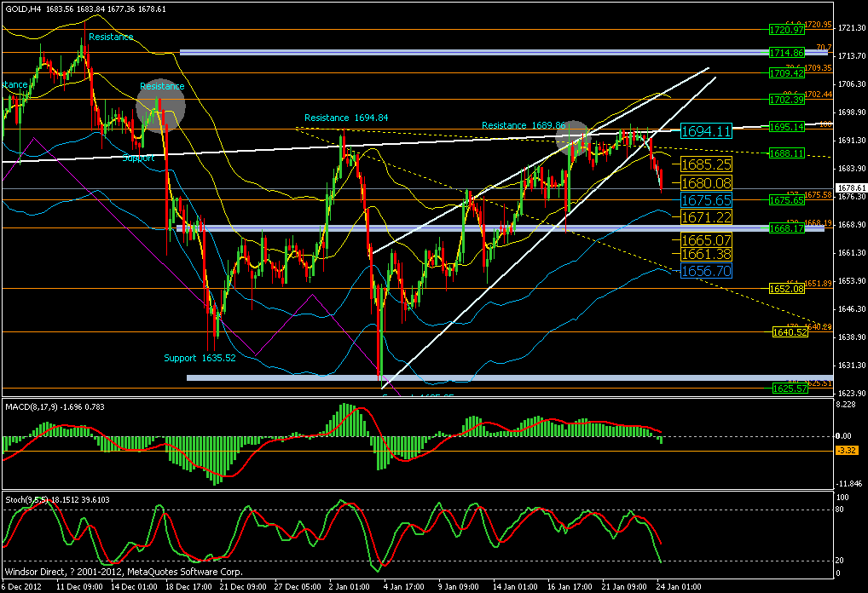
Task: Click the orange 1720.95 Fibonacci level label
Action: pos(818,25)
